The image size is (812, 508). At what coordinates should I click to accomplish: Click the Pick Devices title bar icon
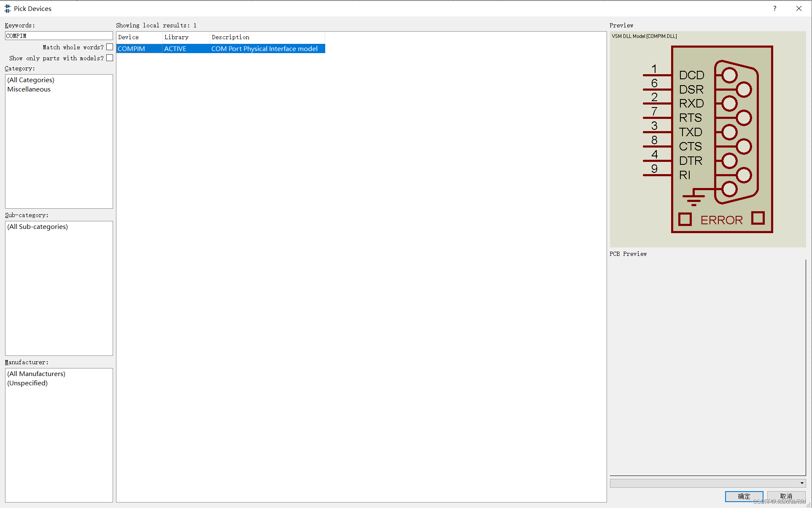8,8
